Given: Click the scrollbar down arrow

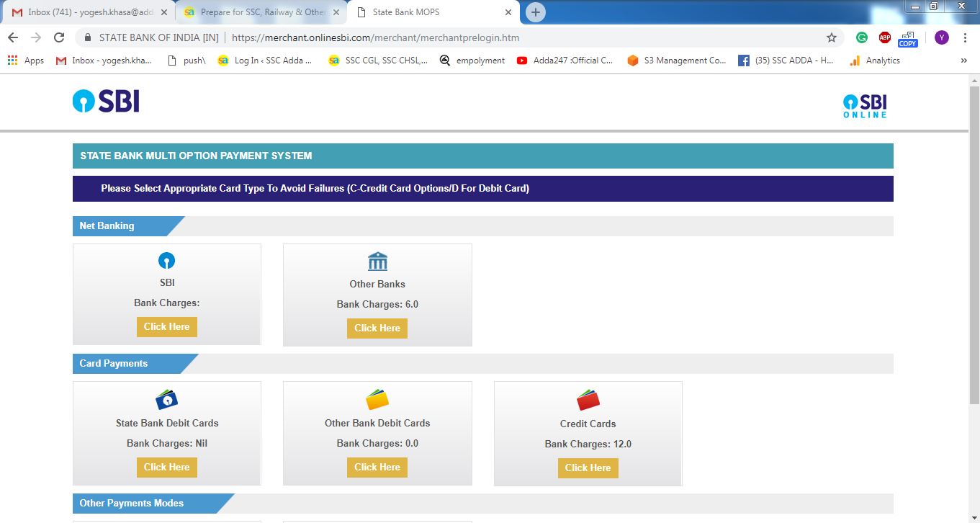Looking at the screenshot, I should click(x=974, y=517).
